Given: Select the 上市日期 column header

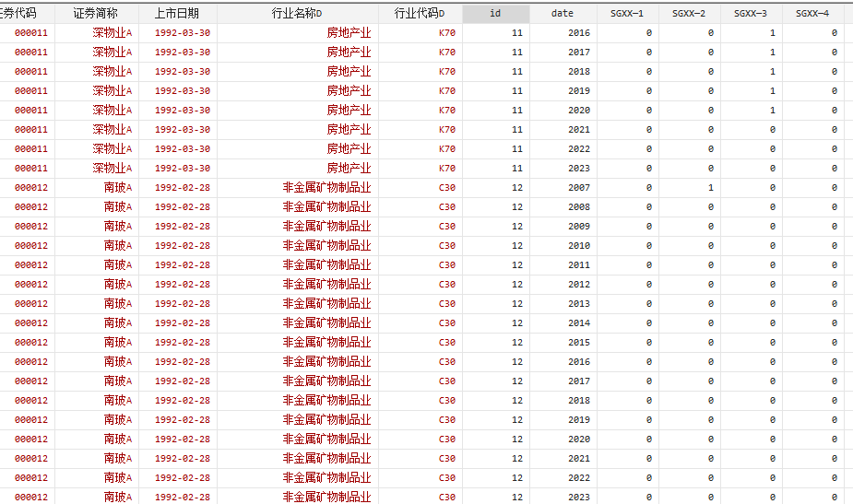Looking at the screenshot, I should [177, 14].
